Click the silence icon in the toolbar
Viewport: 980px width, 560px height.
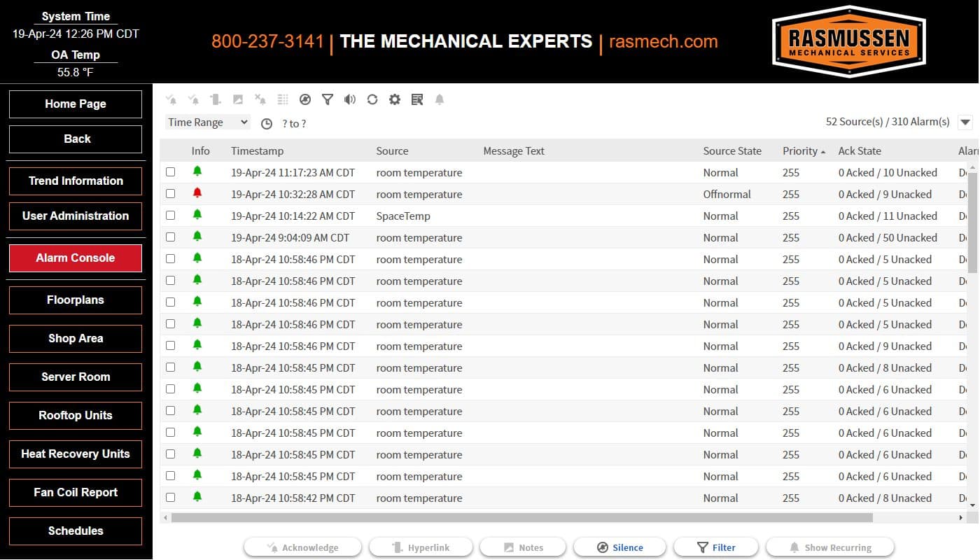(x=305, y=99)
